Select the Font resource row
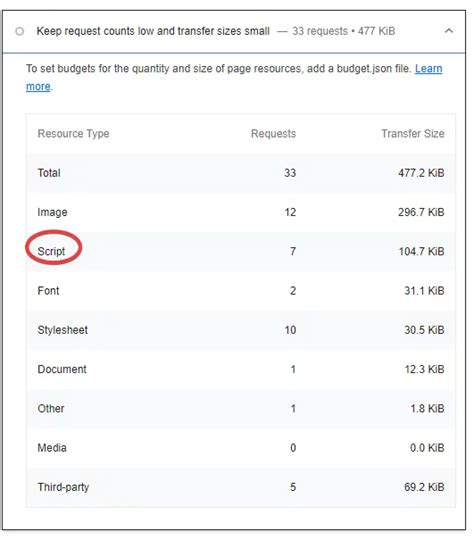Image resolution: width=474 pixels, height=540 pixels. 241,291
